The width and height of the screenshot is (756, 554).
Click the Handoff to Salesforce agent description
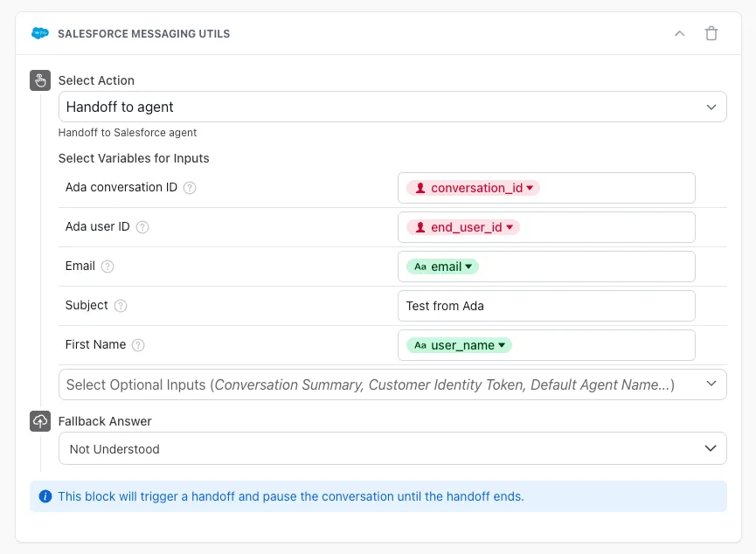[128, 133]
